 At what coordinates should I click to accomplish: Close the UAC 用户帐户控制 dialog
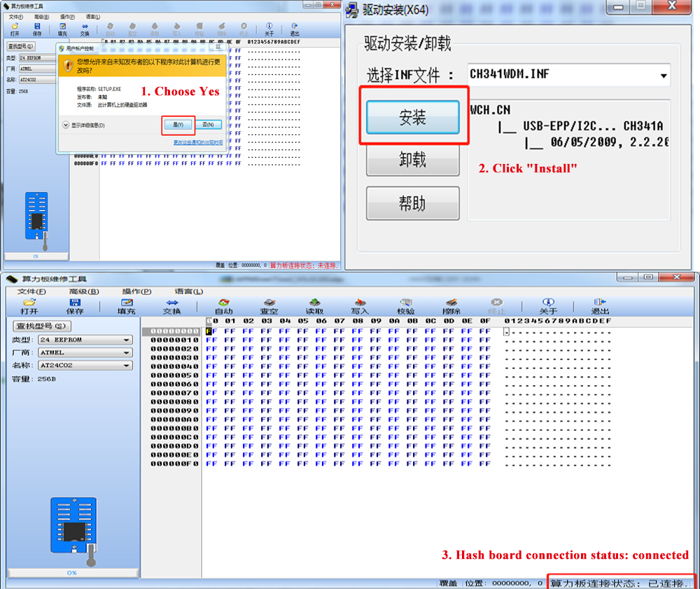coord(218,46)
